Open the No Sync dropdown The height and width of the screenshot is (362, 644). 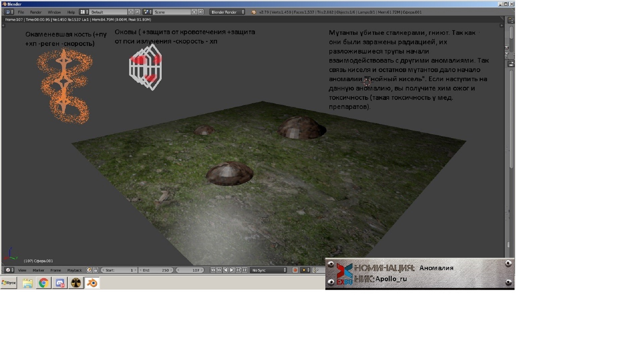pos(269,270)
